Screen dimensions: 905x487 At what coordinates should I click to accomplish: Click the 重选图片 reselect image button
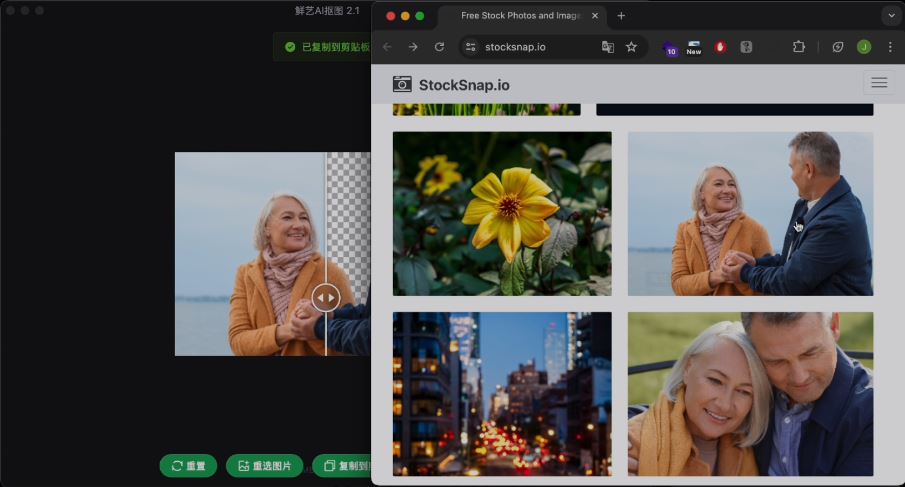coord(266,466)
